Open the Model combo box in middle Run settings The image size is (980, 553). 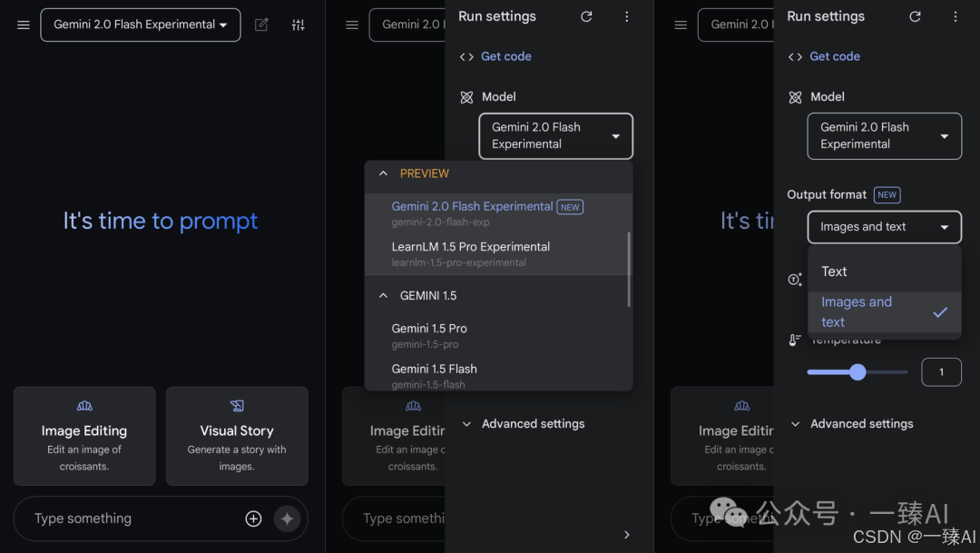(x=555, y=135)
